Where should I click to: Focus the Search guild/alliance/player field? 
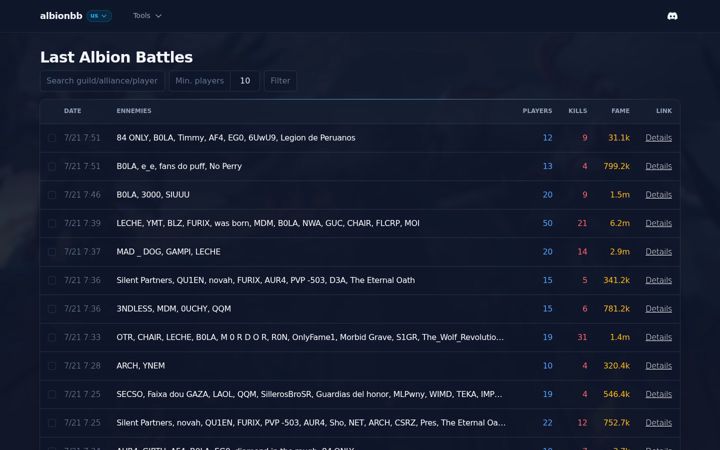(102, 81)
